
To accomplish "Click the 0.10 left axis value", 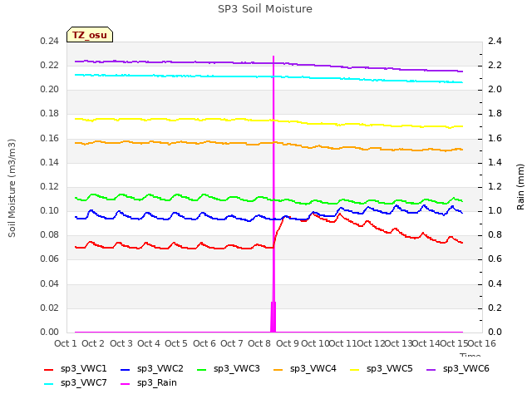I will tap(49, 210).
